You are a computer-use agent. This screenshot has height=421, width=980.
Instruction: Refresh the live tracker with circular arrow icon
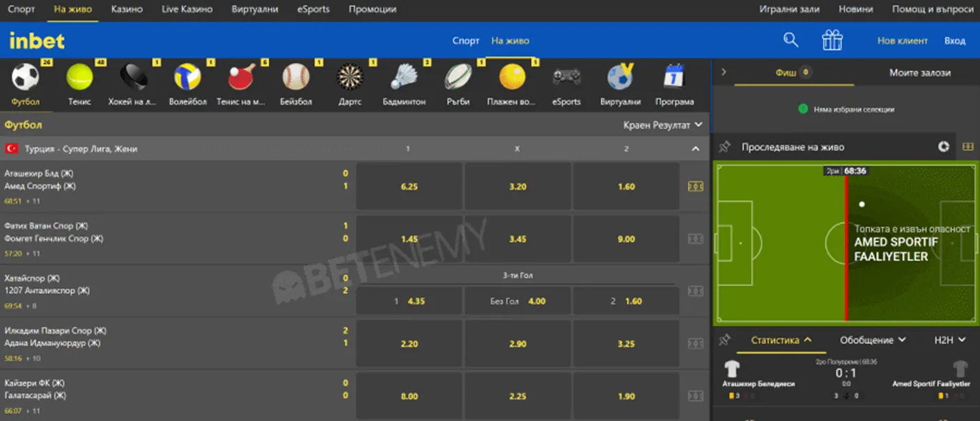944,146
